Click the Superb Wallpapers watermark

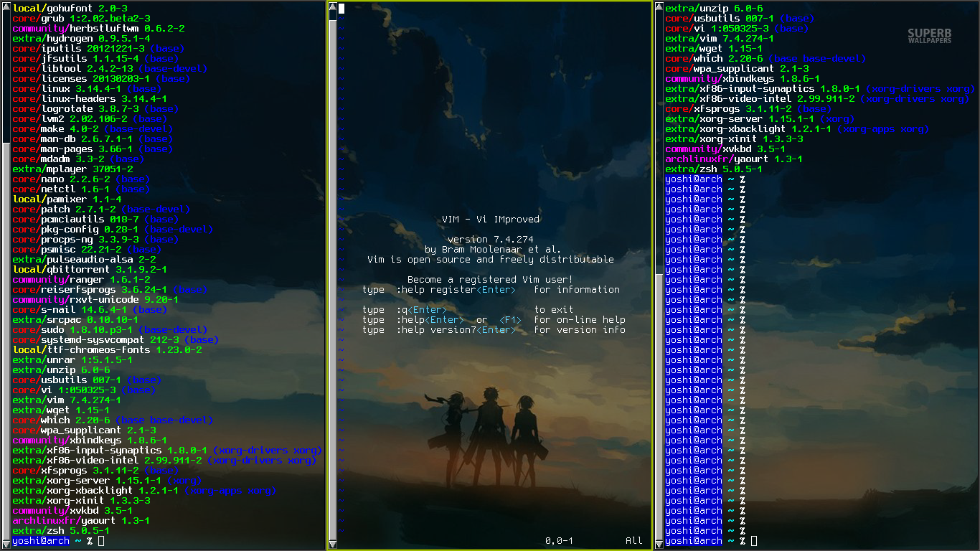pyautogui.click(x=929, y=36)
